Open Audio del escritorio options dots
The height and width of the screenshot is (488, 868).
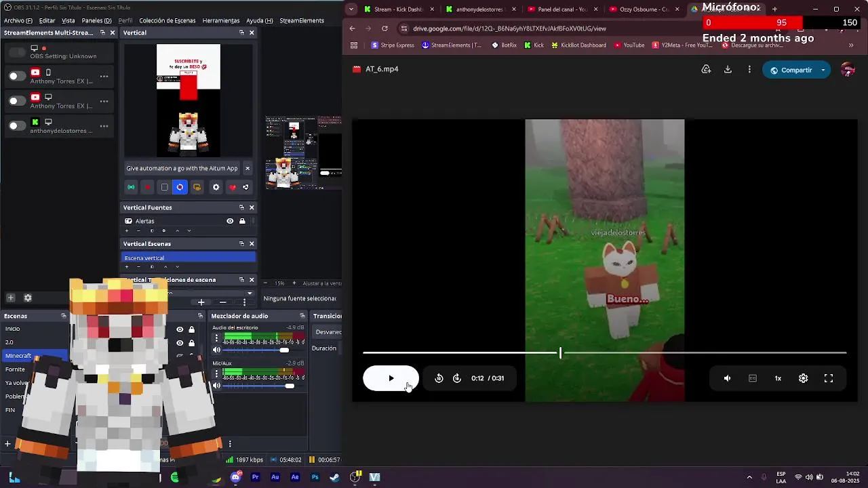217,338
